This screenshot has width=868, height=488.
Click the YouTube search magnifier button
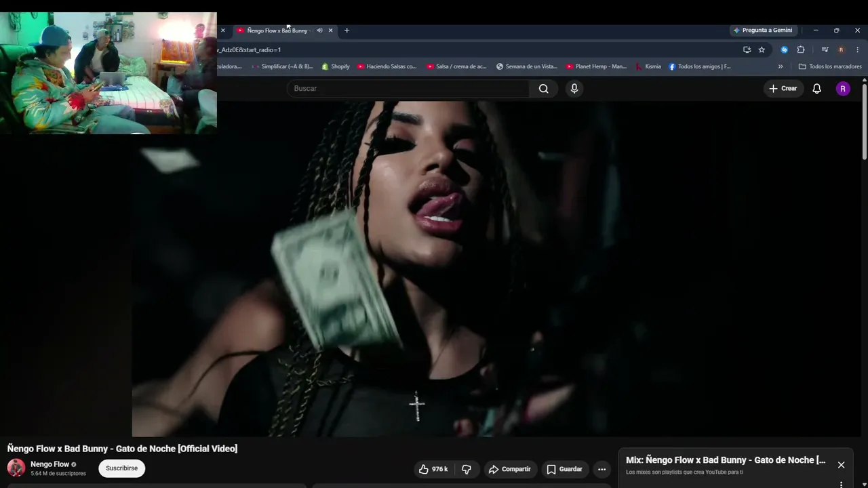point(543,89)
